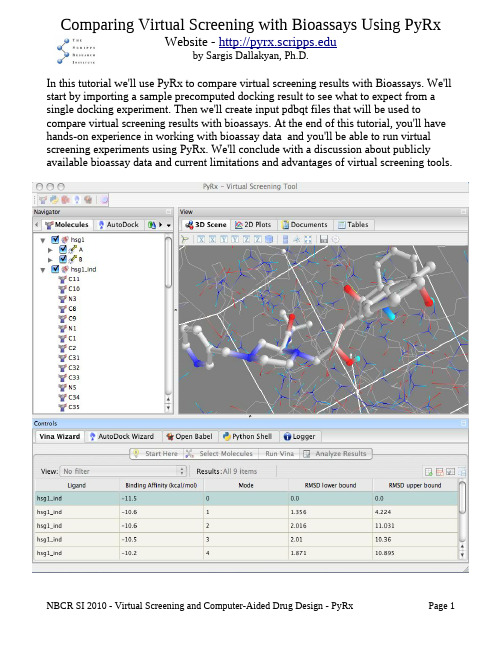The image size is (502, 659).
Task: Switch to the 3D Scene tab
Action: 206,225
